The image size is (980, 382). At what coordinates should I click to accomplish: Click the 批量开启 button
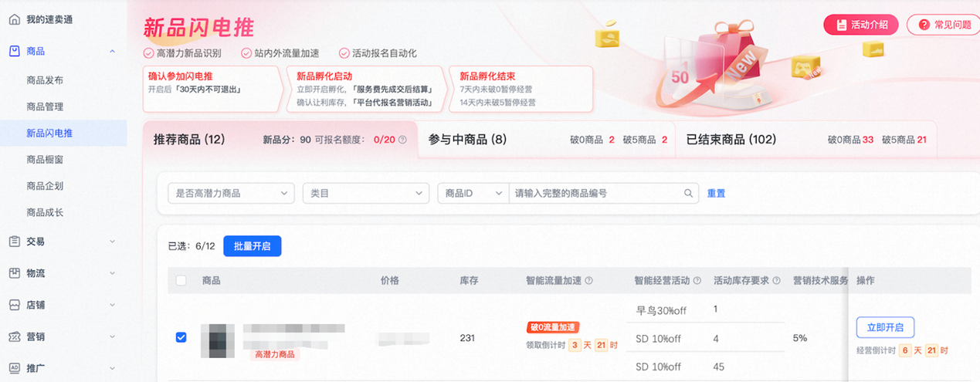click(x=253, y=246)
